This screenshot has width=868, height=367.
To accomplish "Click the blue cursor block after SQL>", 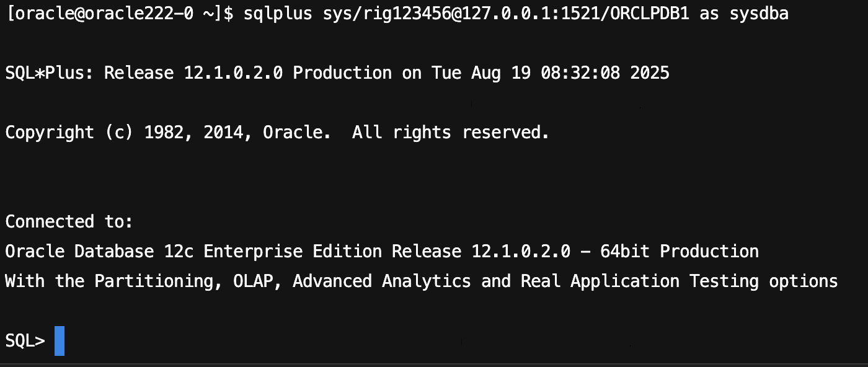I will tap(60, 341).
